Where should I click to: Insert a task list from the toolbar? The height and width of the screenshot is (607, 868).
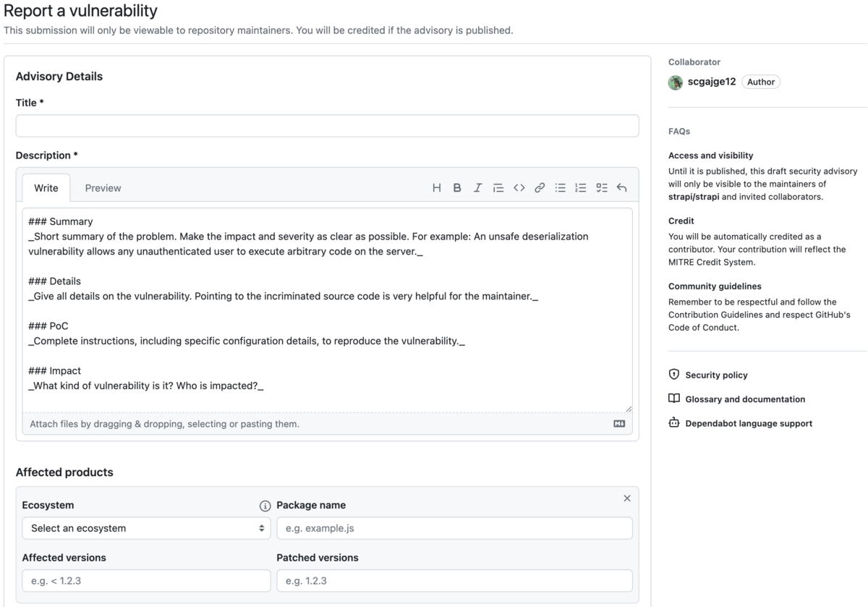(601, 188)
